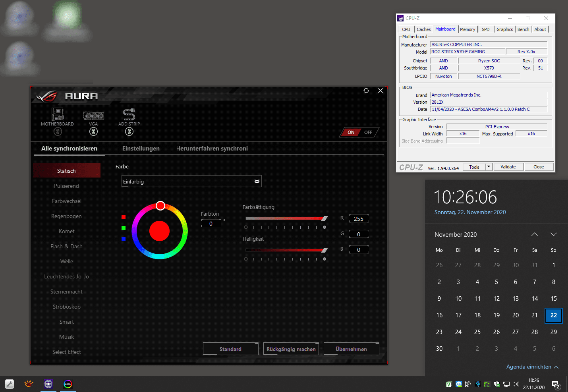This screenshot has width=568, height=392.
Task: Expand the Tools dropdown arrow in CPU-Z
Action: (x=489, y=167)
